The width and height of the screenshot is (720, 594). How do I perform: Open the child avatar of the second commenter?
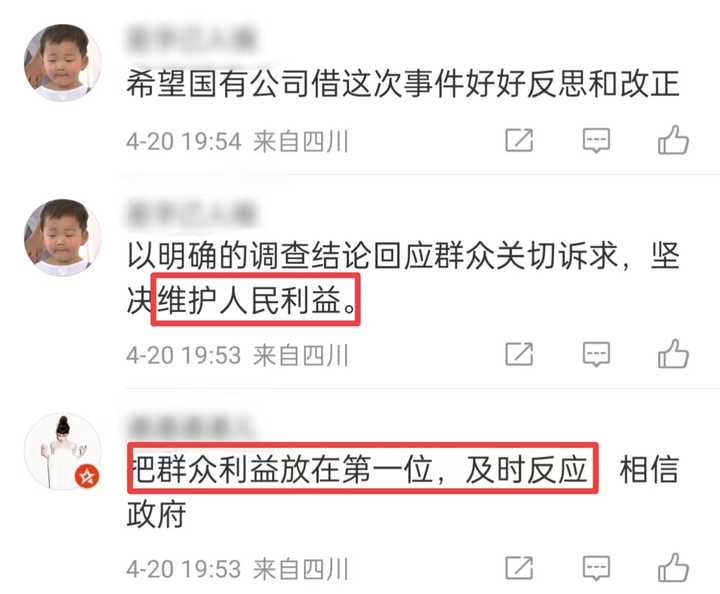click(x=63, y=237)
